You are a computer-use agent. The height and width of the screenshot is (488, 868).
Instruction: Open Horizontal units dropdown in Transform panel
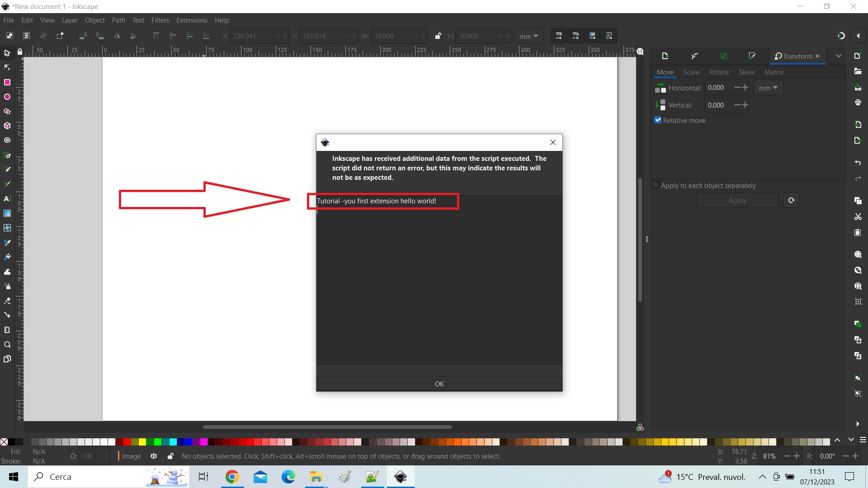[768, 88]
